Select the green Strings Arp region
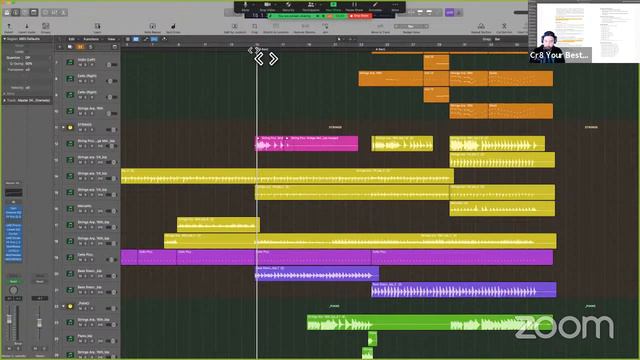640x360 pixels. (430, 322)
